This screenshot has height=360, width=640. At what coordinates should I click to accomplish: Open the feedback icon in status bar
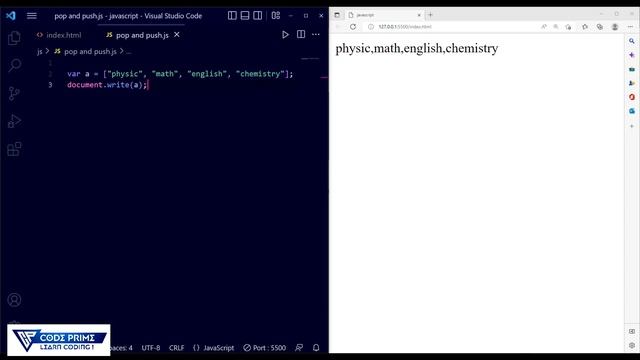click(x=299, y=348)
